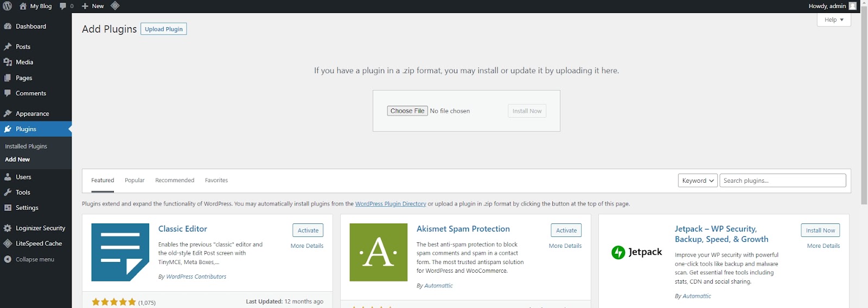Open More Details for Jetpack

(824, 246)
